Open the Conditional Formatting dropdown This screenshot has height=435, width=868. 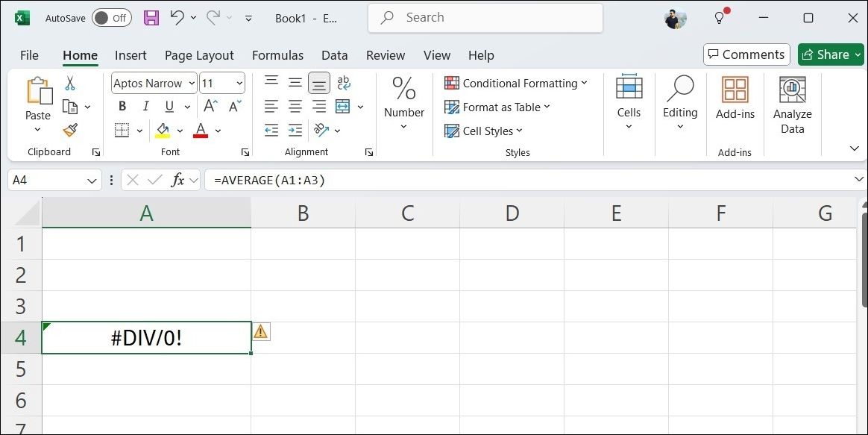pos(516,83)
